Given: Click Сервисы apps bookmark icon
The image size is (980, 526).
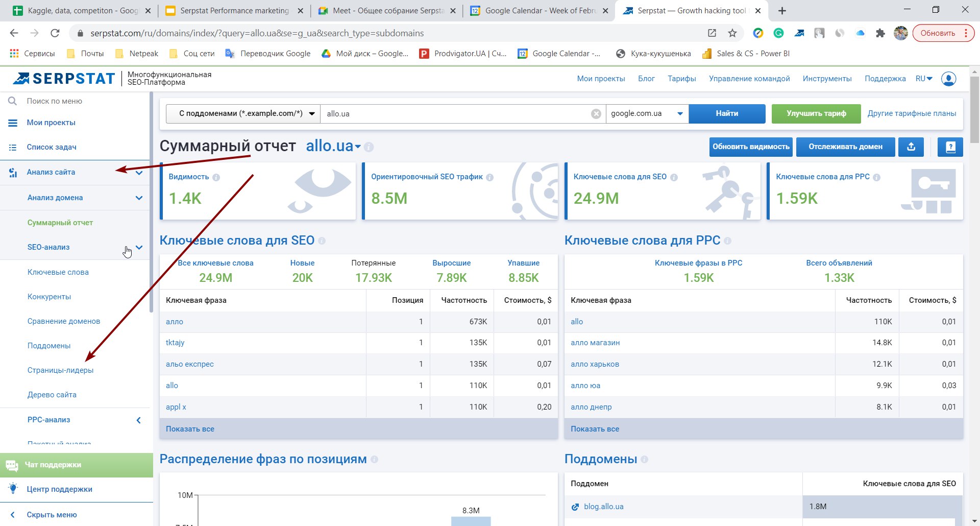Looking at the screenshot, I should tap(14, 54).
